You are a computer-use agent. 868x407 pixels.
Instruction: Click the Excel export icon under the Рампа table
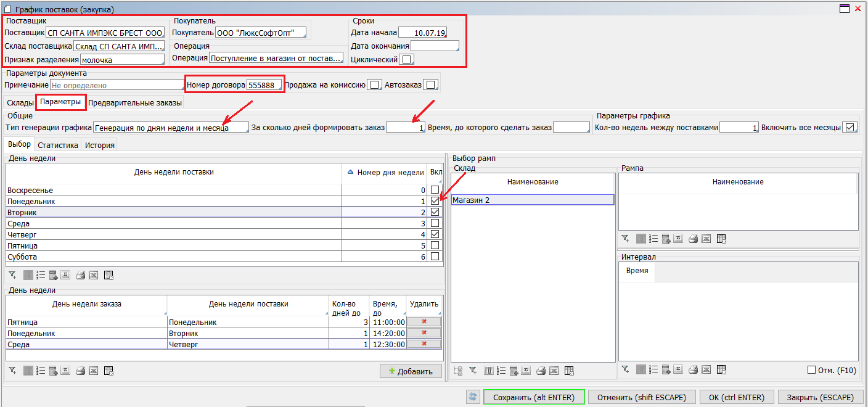click(707, 239)
